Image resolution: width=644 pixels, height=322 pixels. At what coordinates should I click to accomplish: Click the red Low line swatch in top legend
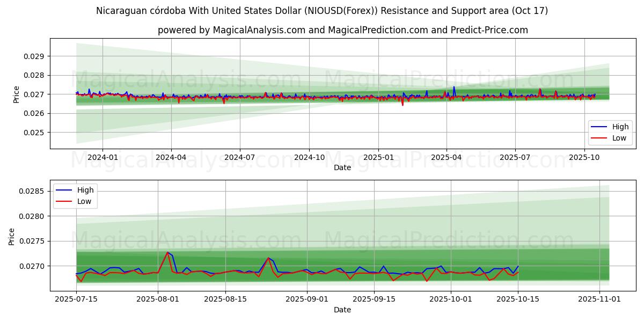point(599,138)
